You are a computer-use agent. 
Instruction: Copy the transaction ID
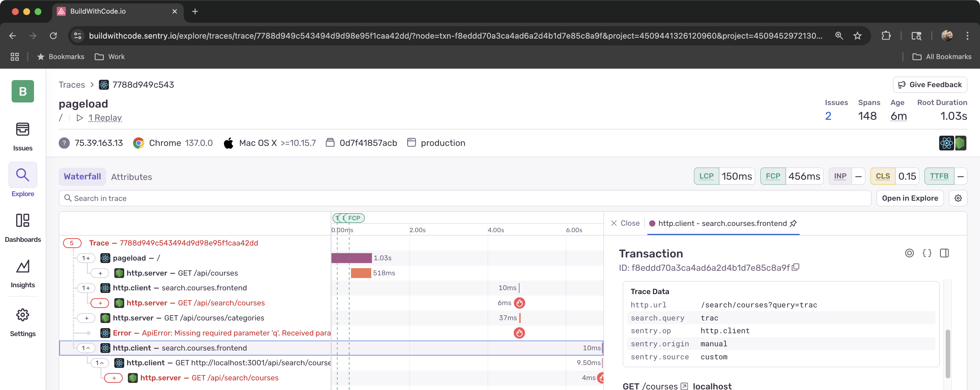point(795,267)
